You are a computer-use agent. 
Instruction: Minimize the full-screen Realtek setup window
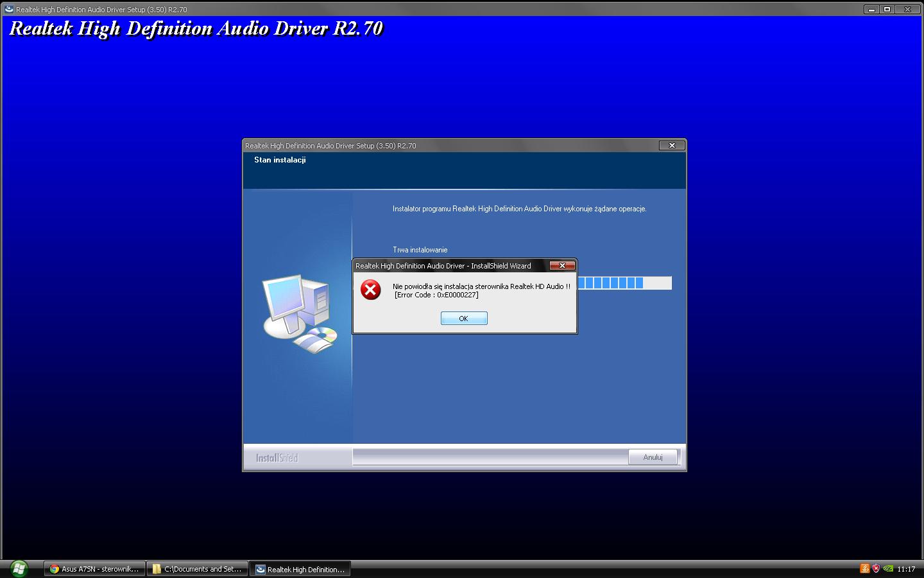point(871,9)
